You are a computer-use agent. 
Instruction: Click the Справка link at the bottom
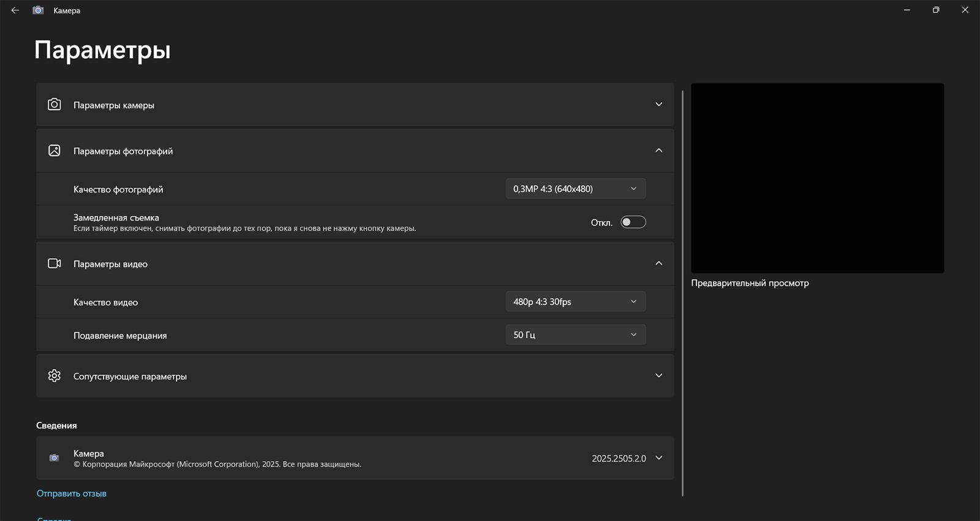[x=55, y=519]
